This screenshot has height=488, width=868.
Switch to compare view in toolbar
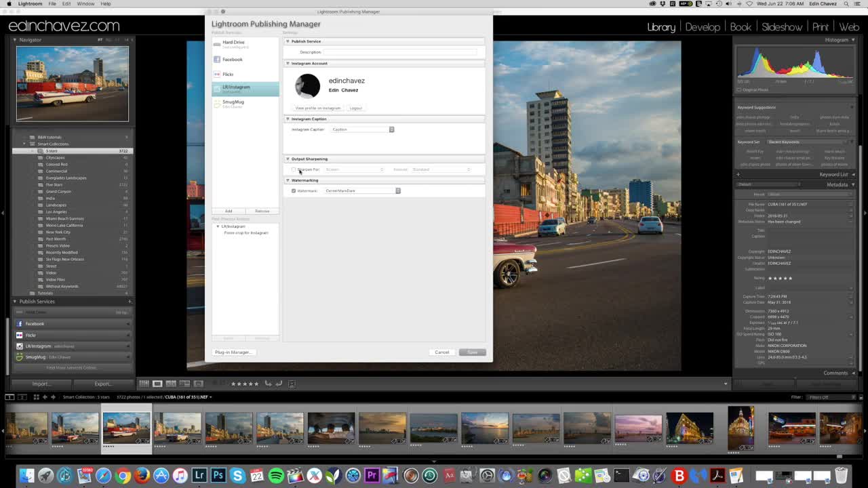(171, 384)
